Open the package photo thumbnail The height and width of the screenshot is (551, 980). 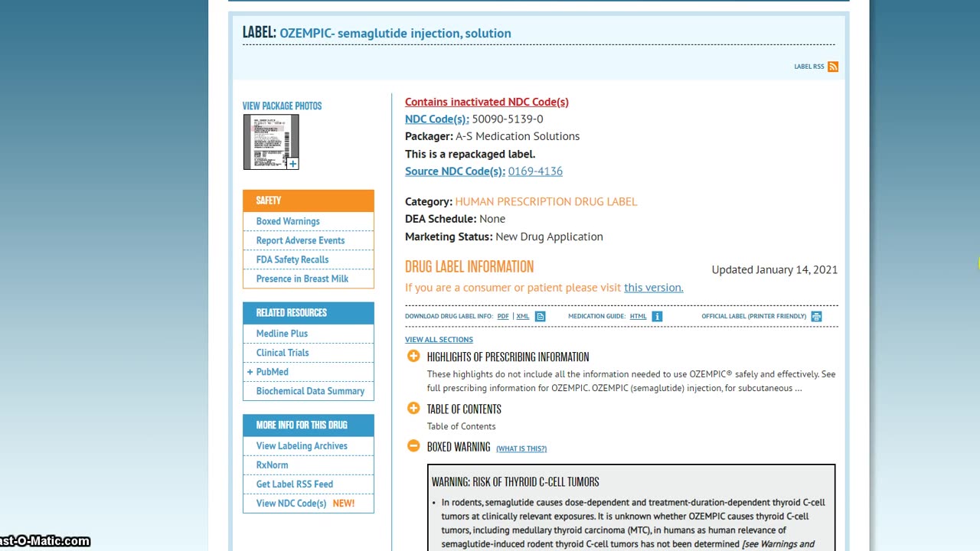click(271, 142)
